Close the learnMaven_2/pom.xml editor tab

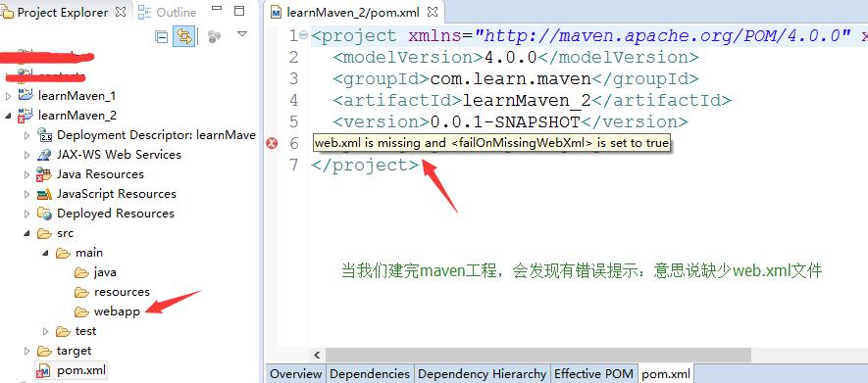[x=433, y=12]
